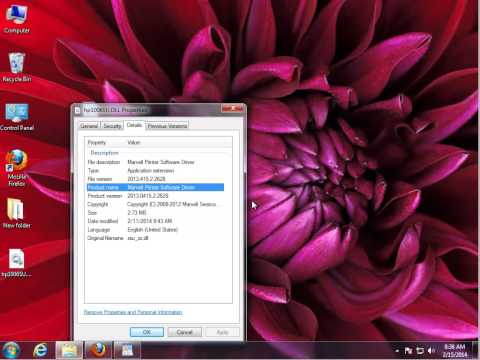The width and height of the screenshot is (480, 360).
Task: Open the volume speaker tray icon
Action: pyautogui.click(x=431, y=351)
